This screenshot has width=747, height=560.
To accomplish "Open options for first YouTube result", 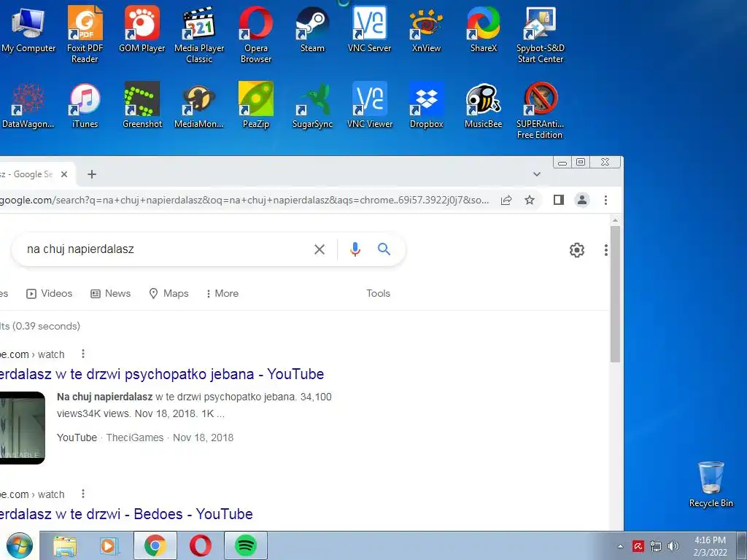I will pos(83,354).
